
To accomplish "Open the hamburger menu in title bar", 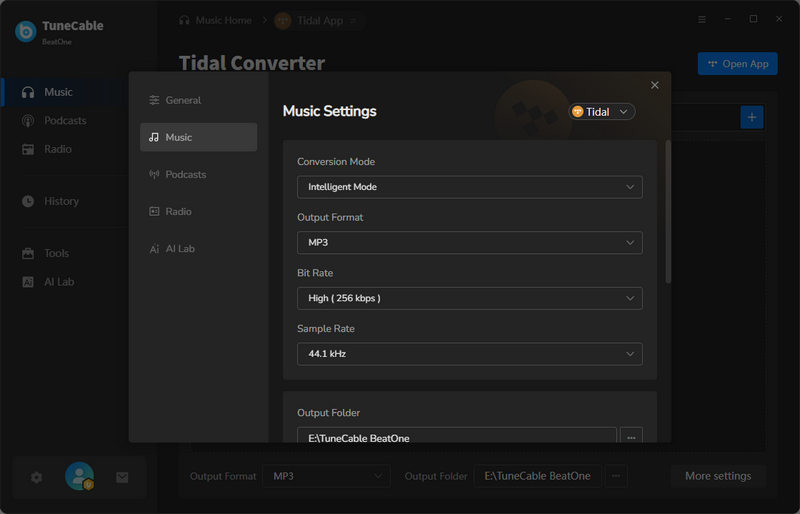I will [702, 19].
